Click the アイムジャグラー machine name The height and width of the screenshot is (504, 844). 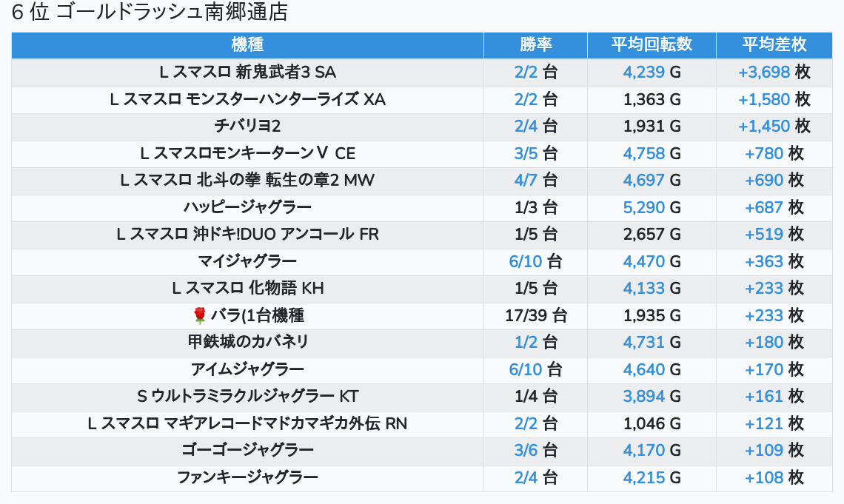coord(247,369)
